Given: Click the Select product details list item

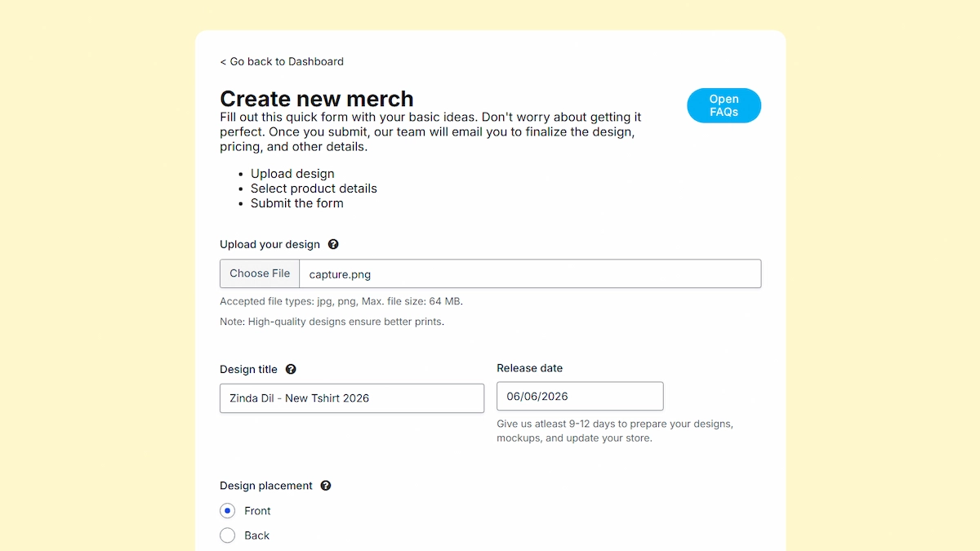Looking at the screenshot, I should 314,189.
